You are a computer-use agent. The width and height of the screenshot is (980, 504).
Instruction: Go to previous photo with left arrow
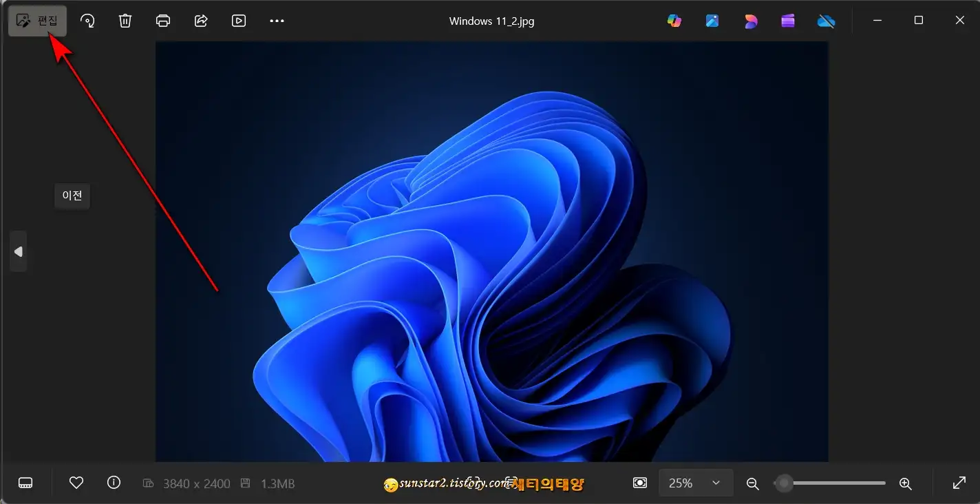(x=19, y=251)
